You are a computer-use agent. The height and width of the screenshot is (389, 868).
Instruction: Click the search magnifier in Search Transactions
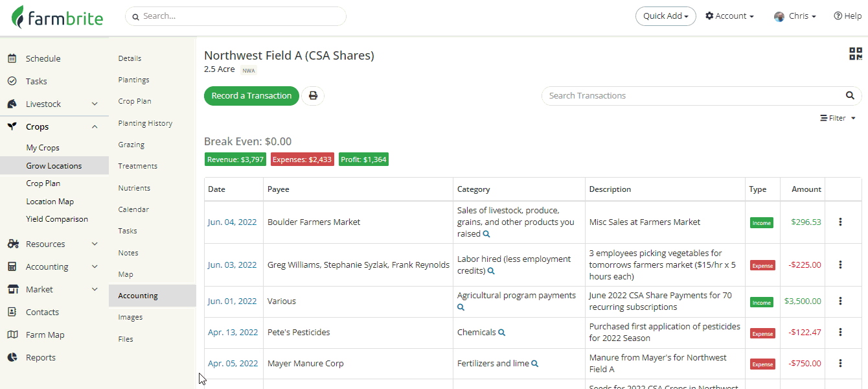coord(850,96)
